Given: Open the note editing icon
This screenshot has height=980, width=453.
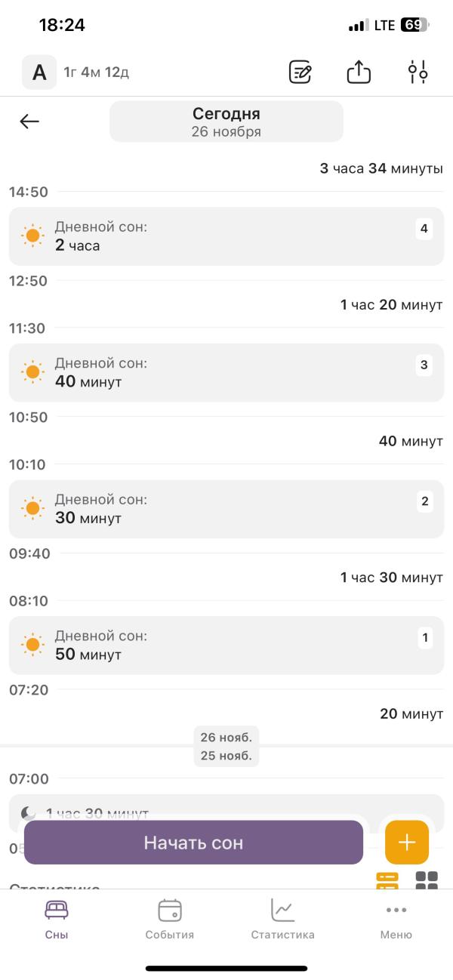Looking at the screenshot, I should coord(300,72).
